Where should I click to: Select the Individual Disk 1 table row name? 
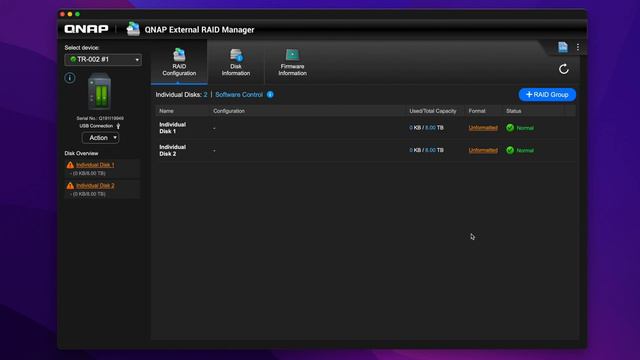coord(172,128)
